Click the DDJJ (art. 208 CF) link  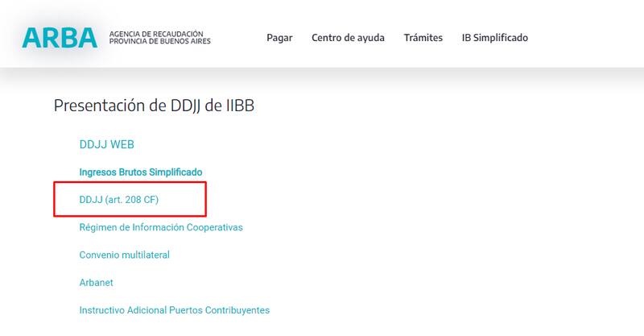point(119,200)
